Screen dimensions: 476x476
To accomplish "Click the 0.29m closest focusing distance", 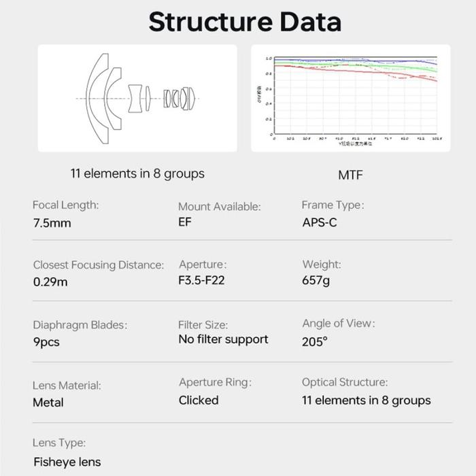I will (x=50, y=282).
